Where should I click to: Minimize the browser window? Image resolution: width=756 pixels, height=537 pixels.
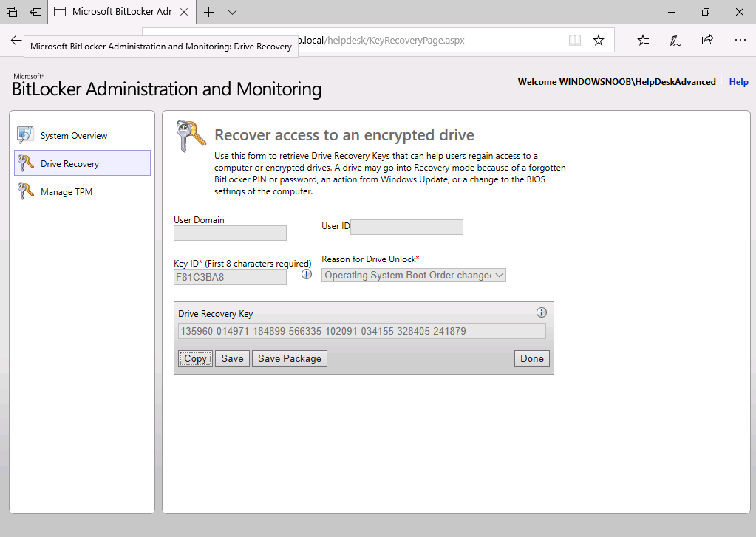672,12
